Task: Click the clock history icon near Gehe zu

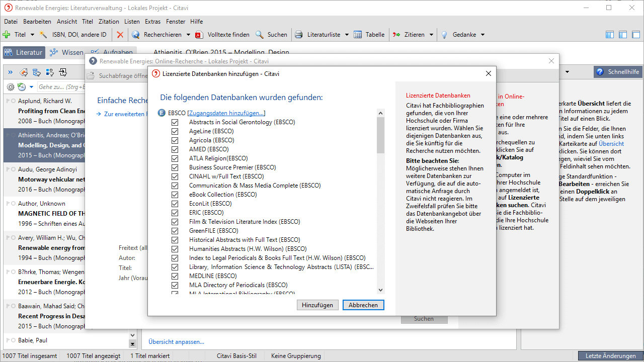Action: [x=22, y=87]
